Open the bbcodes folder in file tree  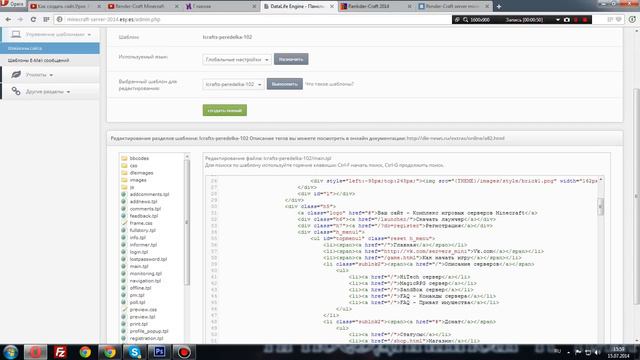point(135,158)
